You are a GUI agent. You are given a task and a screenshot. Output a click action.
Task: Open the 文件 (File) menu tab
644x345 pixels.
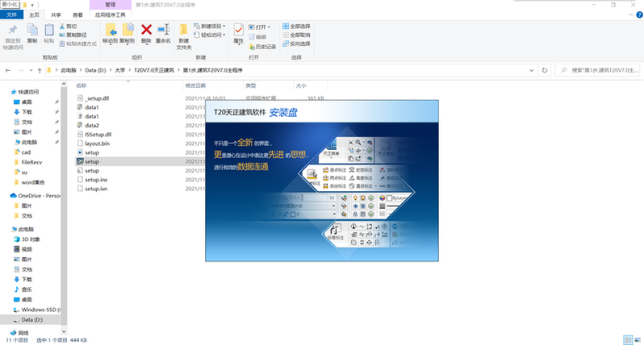(11, 15)
